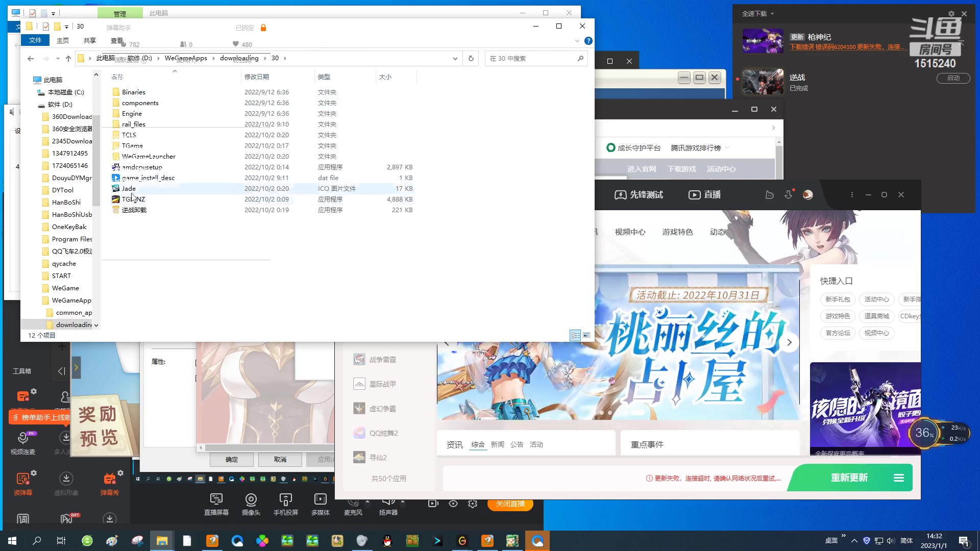Collapse the Douyu toolbox panel arrow
The image size is (980, 551).
coord(62,371)
